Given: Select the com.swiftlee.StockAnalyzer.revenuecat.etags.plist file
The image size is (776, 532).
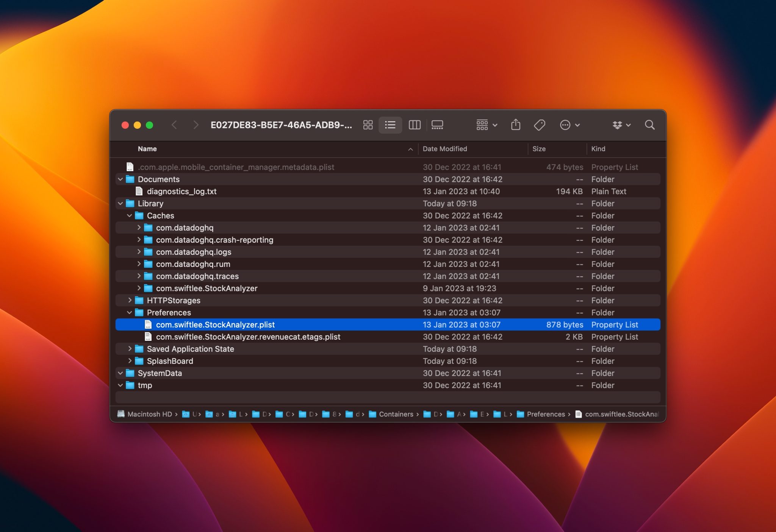Looking at the screenshot, I should [249, 337].
